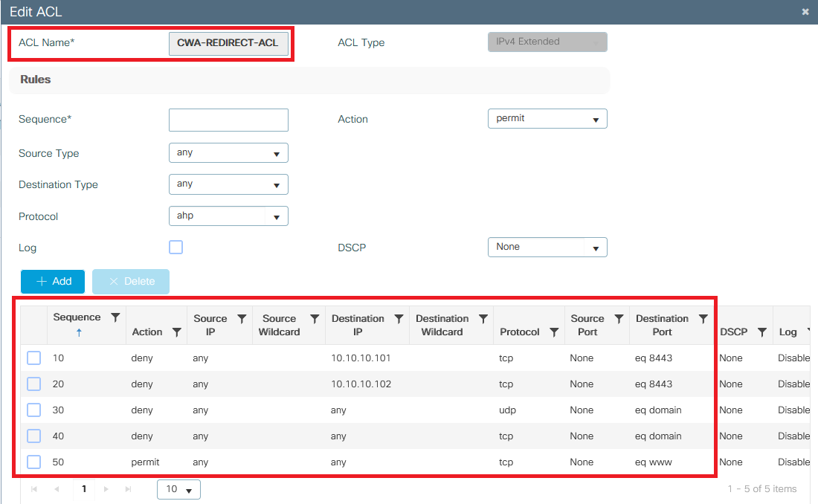Screen dimensions: 818x504
Task: Open the filter on the Source Wildcard column
Action: coord(313,318)
